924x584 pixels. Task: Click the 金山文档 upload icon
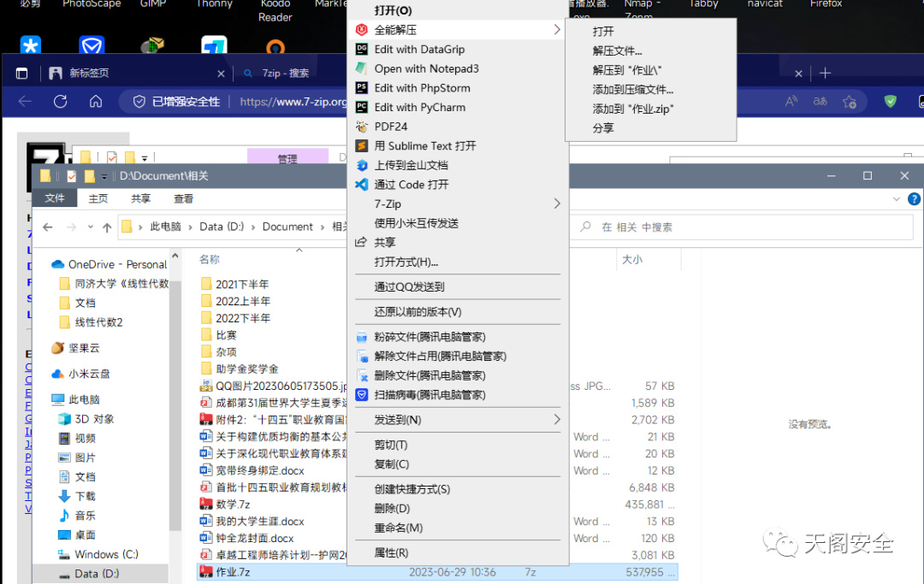[x=362, y=165]
